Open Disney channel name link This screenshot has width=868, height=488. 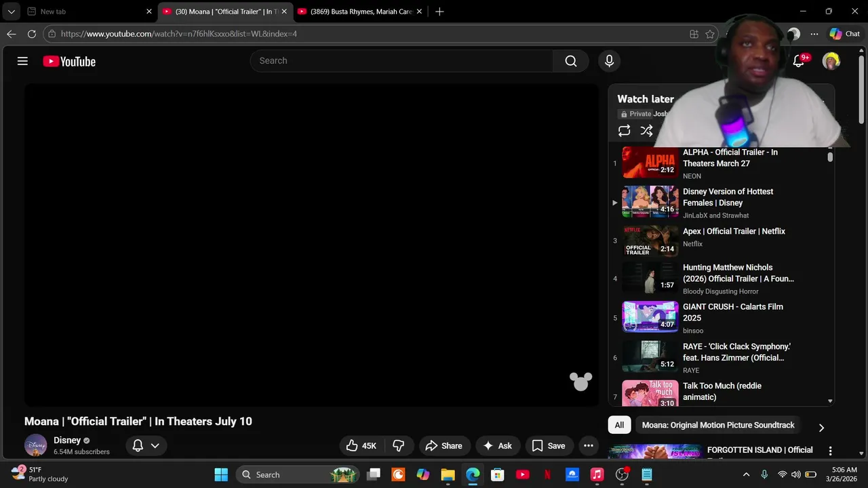coord(67,441)
